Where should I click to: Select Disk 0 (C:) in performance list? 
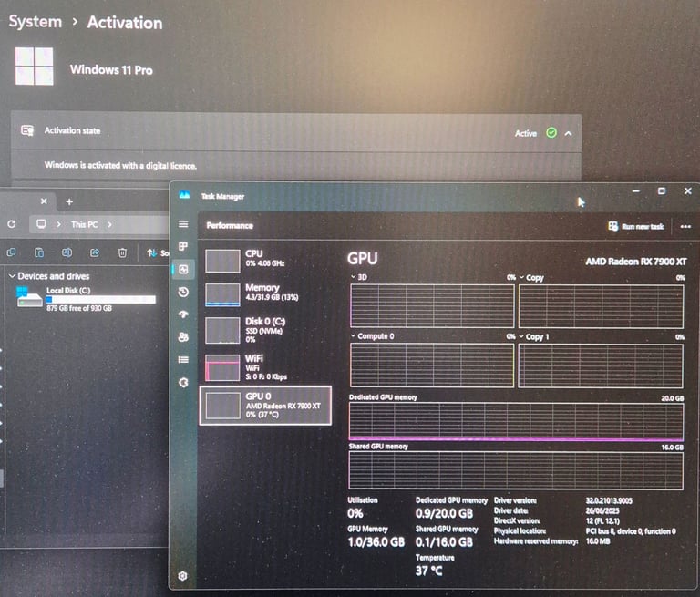tap(265, 331)
